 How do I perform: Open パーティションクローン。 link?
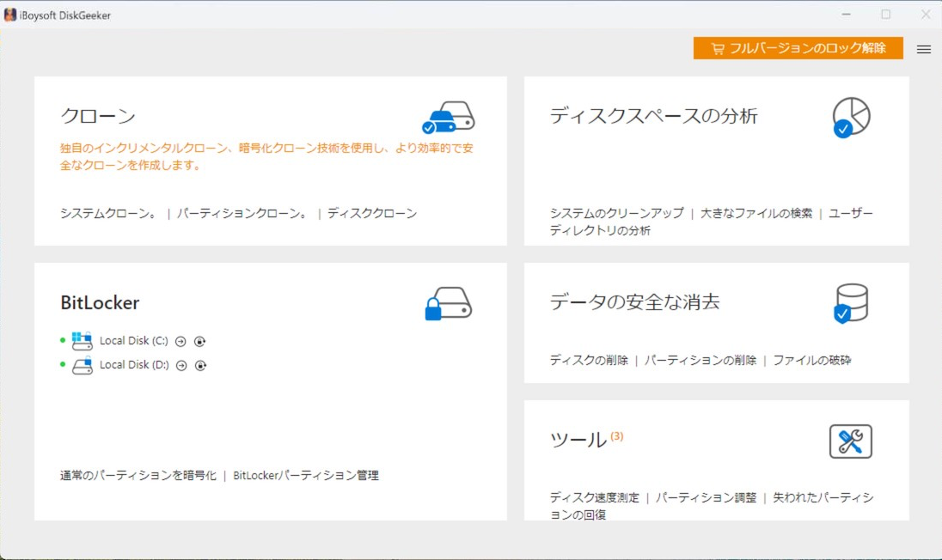pyautogui.click(x=242, y=213)
